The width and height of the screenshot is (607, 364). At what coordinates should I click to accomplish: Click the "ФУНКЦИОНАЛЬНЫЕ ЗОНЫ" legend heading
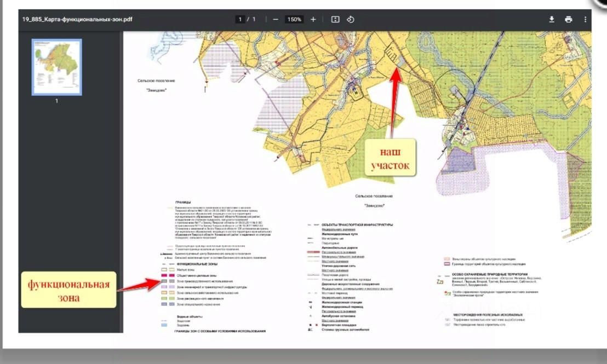pos(197,264)
